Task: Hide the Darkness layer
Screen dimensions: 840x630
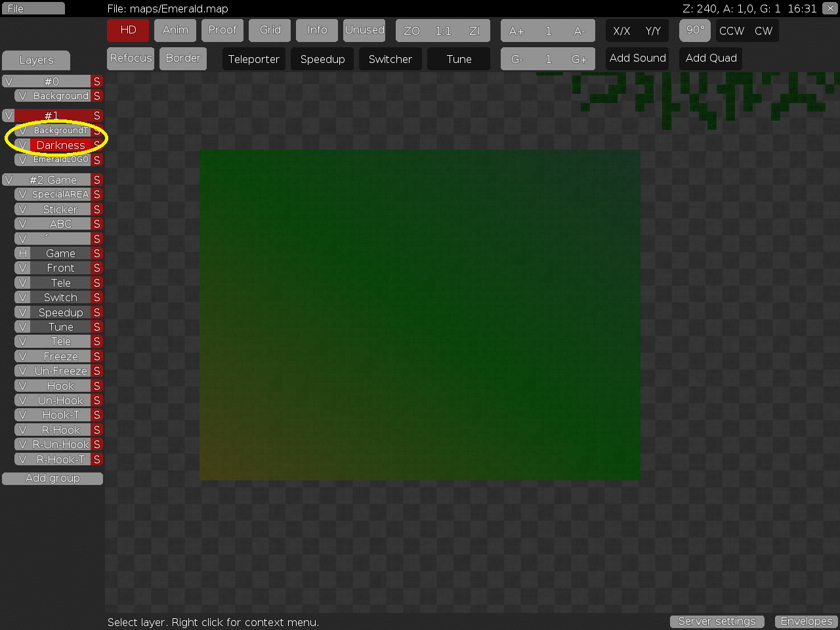Action: tap(24, 145)
